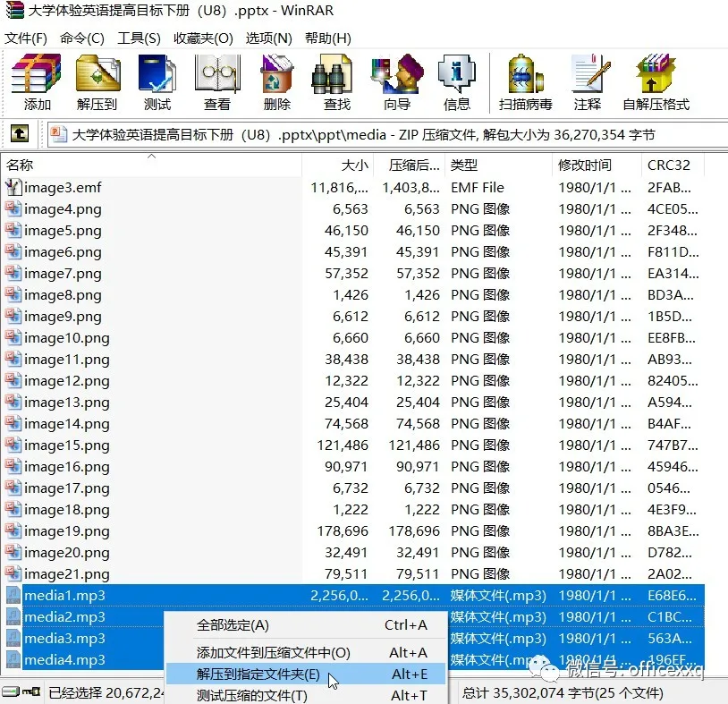Image resolution: width=728 pixels, height=704 pixels.
Task: Click the EMF File type cell
Action: pyautogui.click(x=478, y=187)
